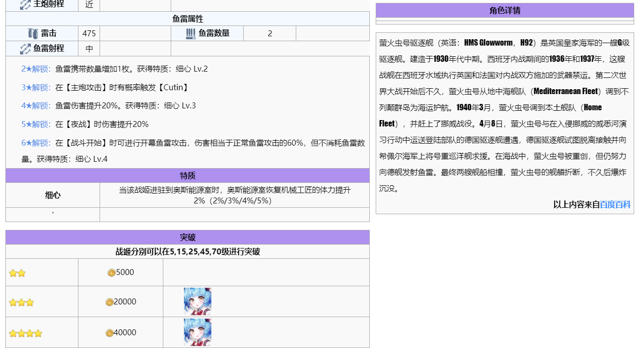
Task: Click the three-star rating icon in 突破 table
Action: [x=22, y=302]
